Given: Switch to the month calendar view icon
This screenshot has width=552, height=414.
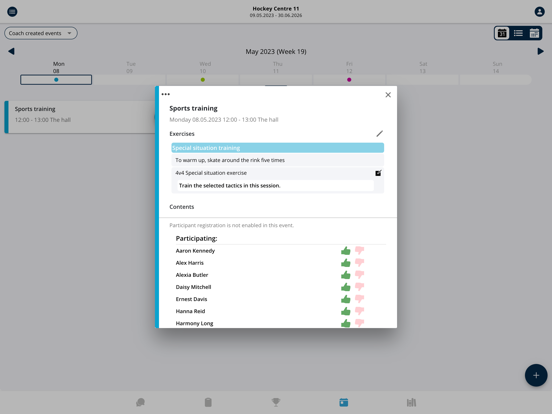Looking at the screenshot, I should 534,33.
